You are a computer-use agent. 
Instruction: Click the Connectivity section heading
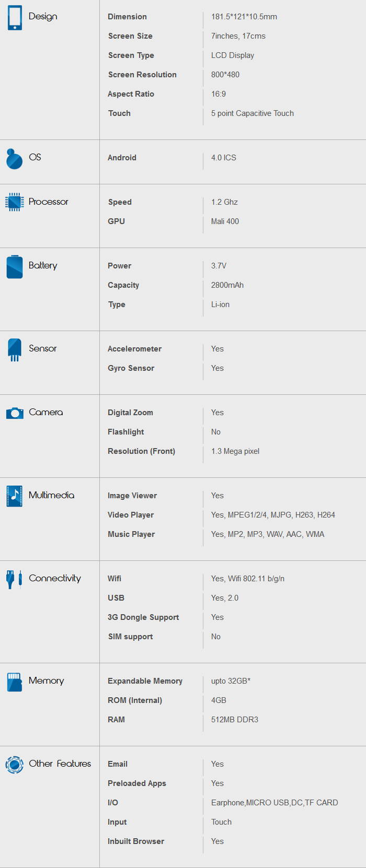[x=55, y=578]
